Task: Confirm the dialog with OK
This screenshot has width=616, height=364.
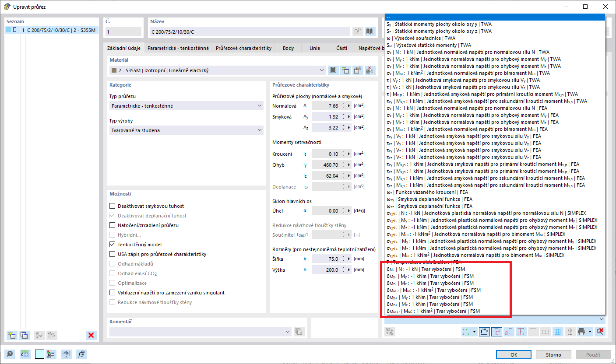Action: point(514,354)
